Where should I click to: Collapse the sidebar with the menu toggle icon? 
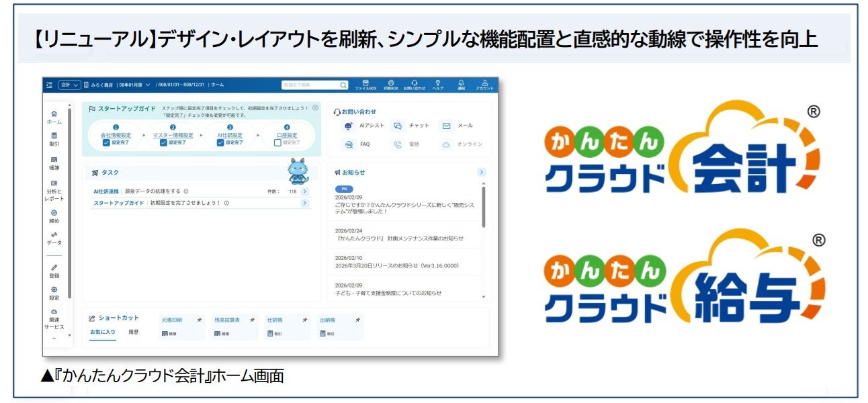coord(49,85)
